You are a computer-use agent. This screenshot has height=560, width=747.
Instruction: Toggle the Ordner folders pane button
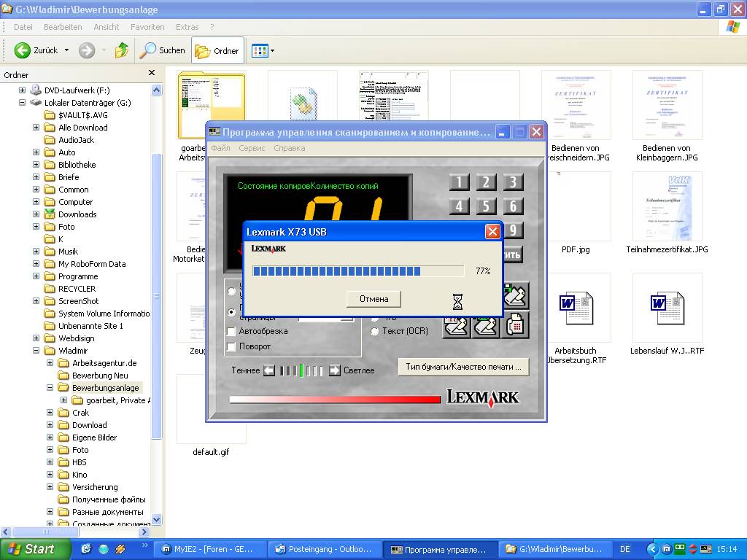[x=217, y=50]
